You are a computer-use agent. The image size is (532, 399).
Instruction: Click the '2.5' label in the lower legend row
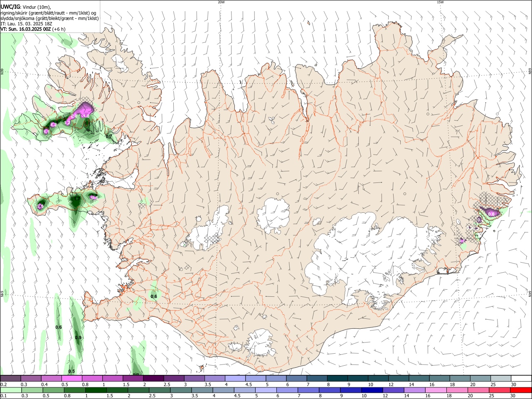pyautogui.click(x=152, y=396)
